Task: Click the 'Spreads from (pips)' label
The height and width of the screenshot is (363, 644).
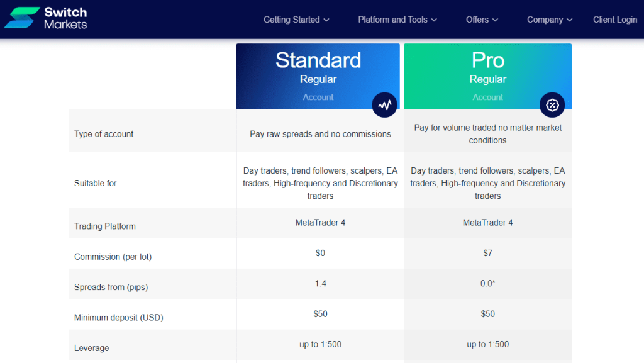Action: 111,287
